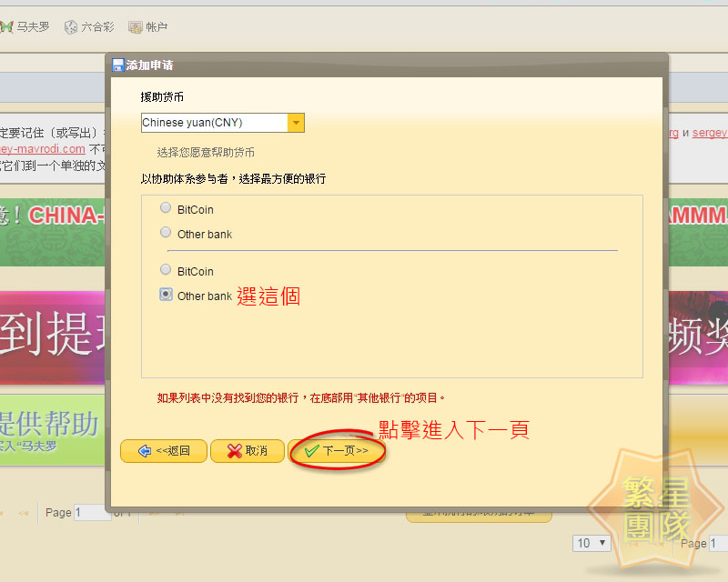The width and height of the screenshot is (728, 582).
Task: Choose the BitCoin option below the divider
Action: tap(166, 270)
